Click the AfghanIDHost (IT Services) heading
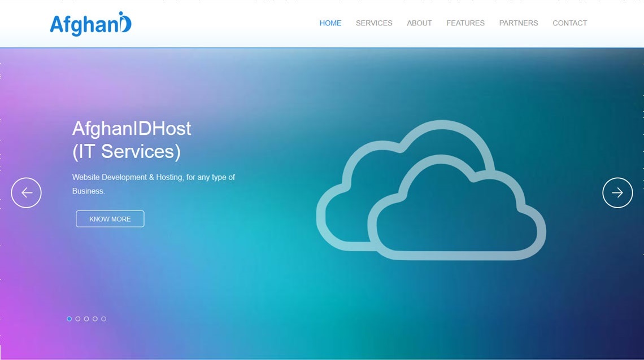Screen dimensions: 644x360 pyautogui.click(x=132, y=141)
